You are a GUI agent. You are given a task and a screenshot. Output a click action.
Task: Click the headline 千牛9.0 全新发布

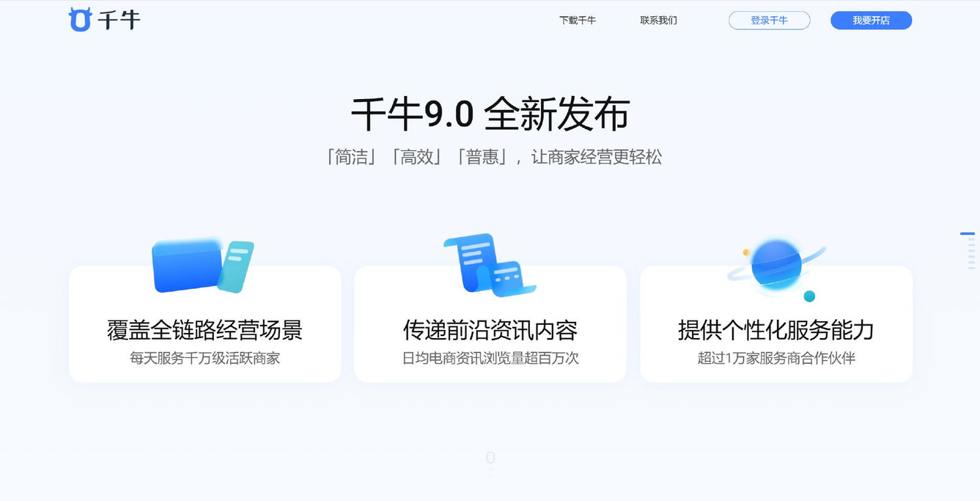click(x=490, y=114)
